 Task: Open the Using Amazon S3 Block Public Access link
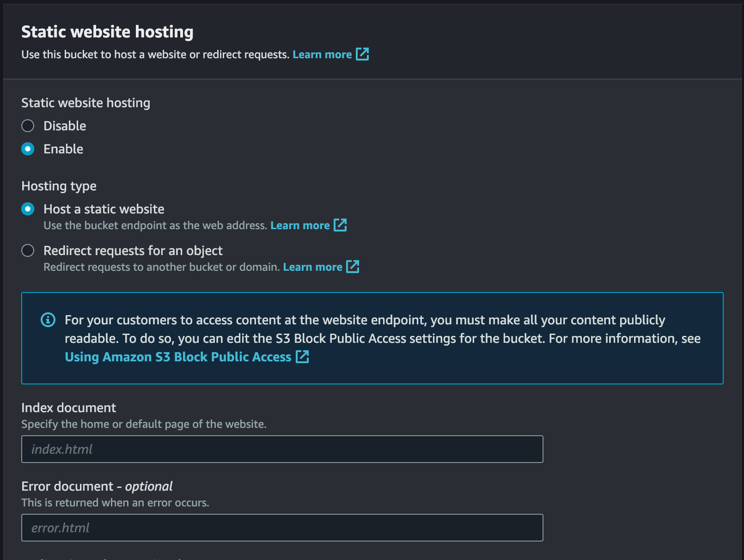(177, 357)
